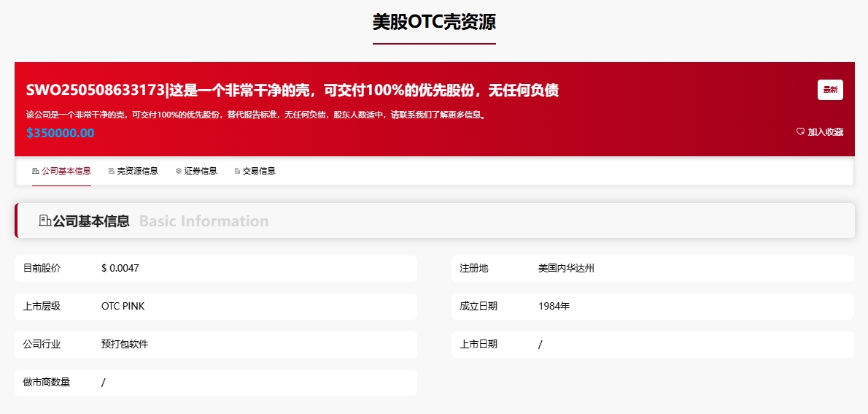Screen dimensions: 868x414
Task: Click the document icon in the 公司基本信息 section header
Action: click(44, 221)
